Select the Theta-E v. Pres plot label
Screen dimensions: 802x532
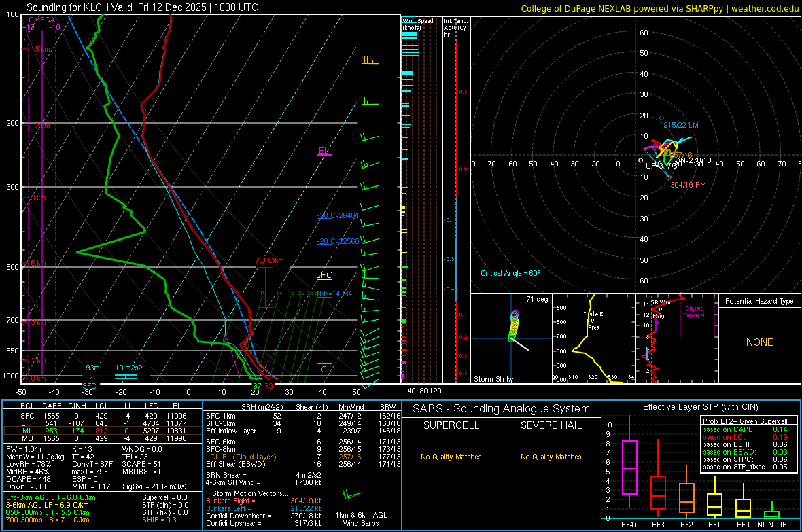pos(593,320)
